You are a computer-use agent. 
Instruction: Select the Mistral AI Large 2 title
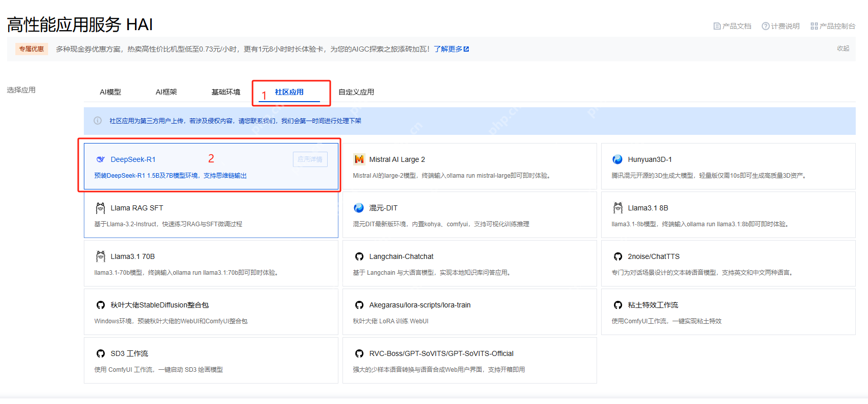397,159
